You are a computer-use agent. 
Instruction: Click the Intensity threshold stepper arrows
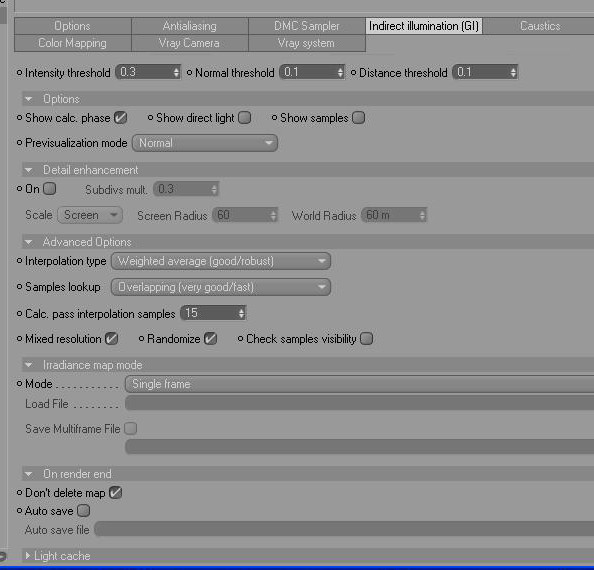[x=176, y=72]
